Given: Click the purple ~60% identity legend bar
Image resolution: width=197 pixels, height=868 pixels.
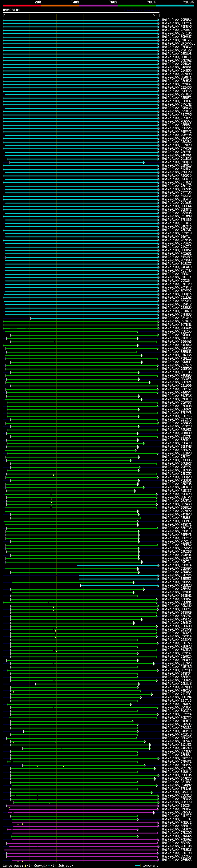Looking at the screenshot, I should (x=99, y=6).
